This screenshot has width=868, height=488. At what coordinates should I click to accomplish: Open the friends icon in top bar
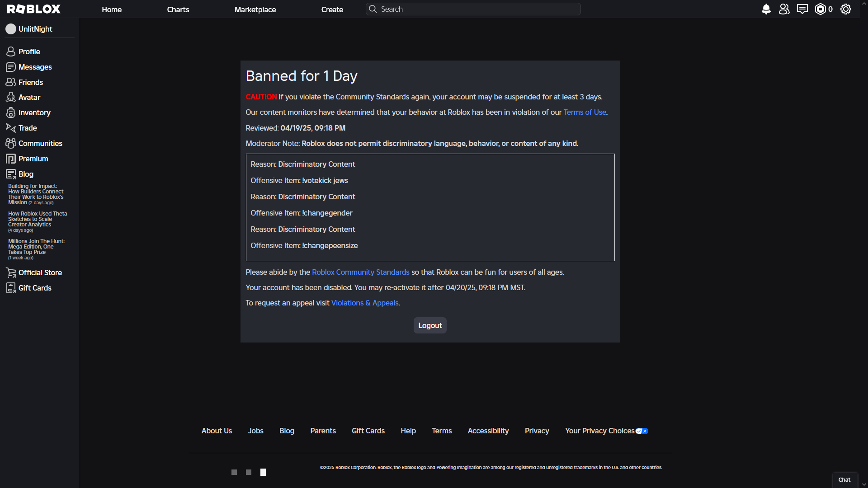coord(784,9)
